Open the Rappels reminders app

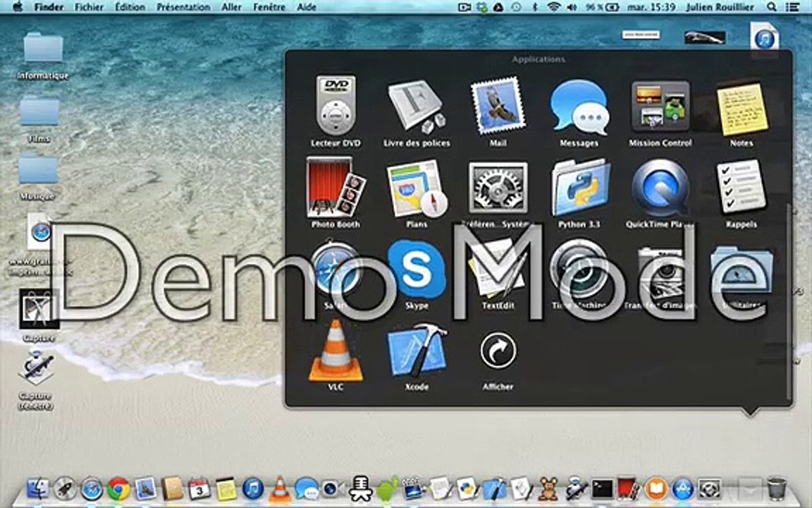742,186
